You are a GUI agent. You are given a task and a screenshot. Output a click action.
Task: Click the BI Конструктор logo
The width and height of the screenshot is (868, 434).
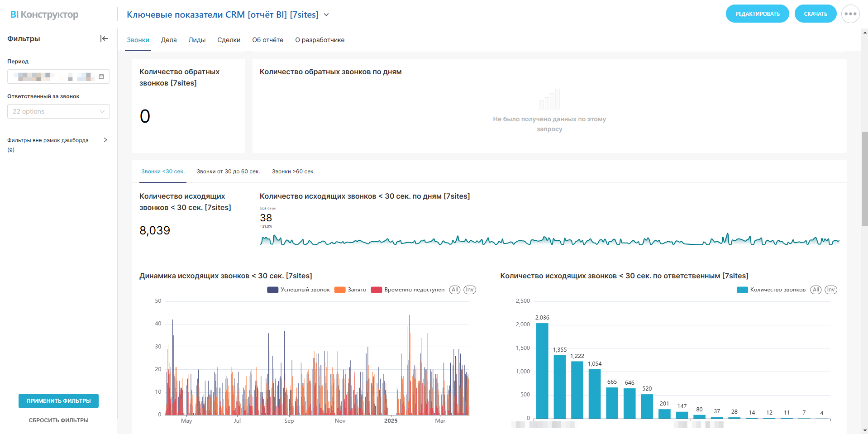pyautogui.click(x=44, y=14)
